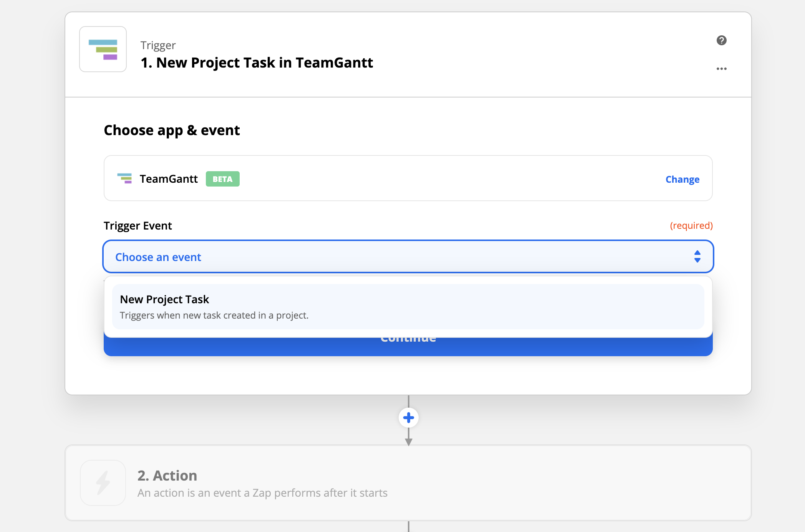Click the Trigger Event label
The width and height of the screenshot is (805, 532).
tap(137, 226)
